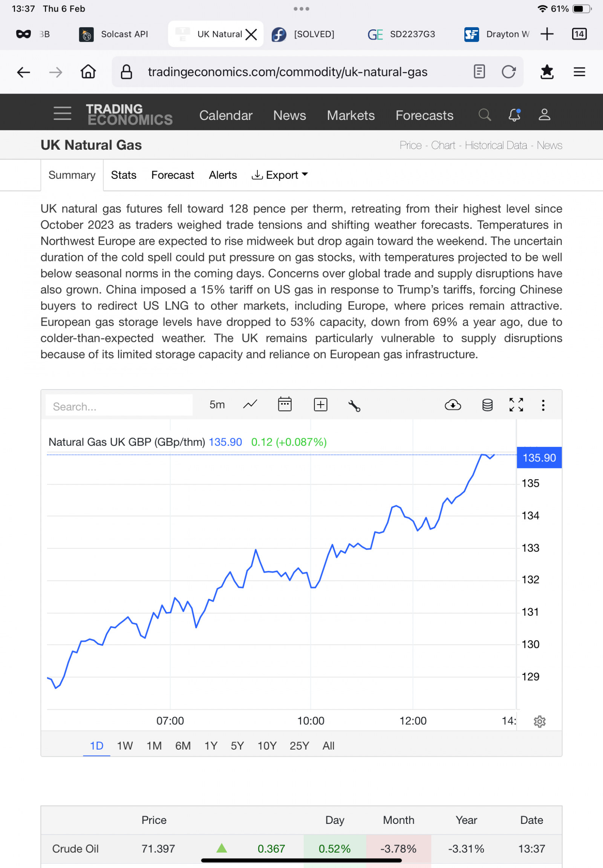The height and width of the screenshot is (868, 603).
Task: Open chart tools wrench icon
Action: 354,406
